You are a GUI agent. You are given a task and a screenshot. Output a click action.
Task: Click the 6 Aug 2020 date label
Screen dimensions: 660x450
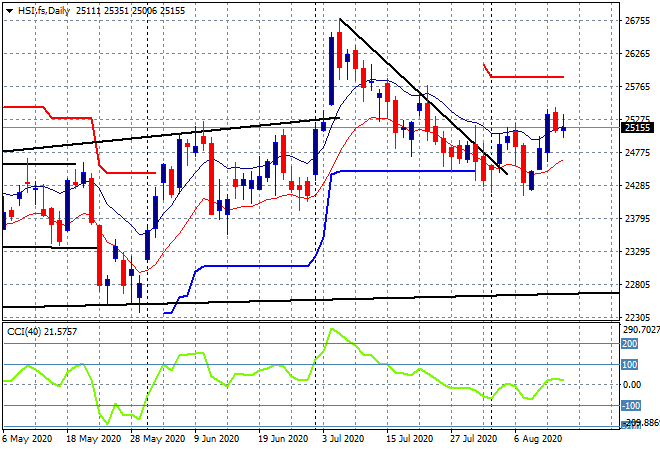pos(538,439)
